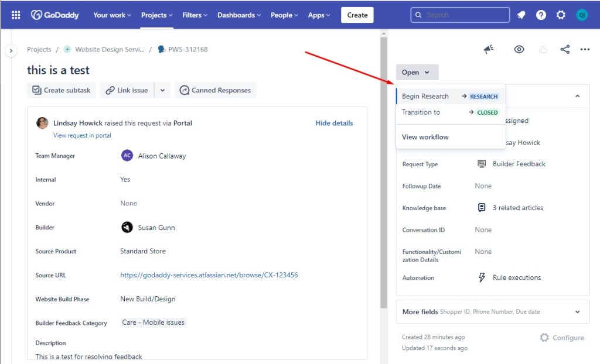Click the scrollbar up arrow
The width and height of the screenshot is (600, 364).
[x=384, y=33]
